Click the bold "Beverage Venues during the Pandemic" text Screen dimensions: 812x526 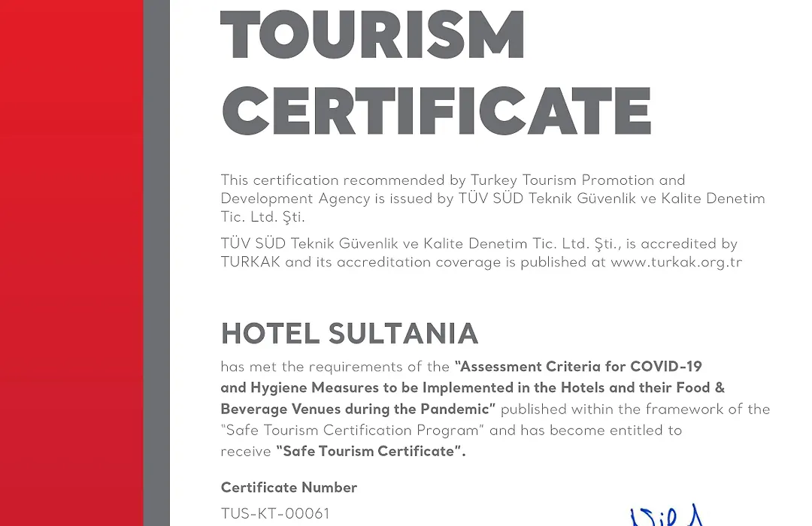point(359,409)
